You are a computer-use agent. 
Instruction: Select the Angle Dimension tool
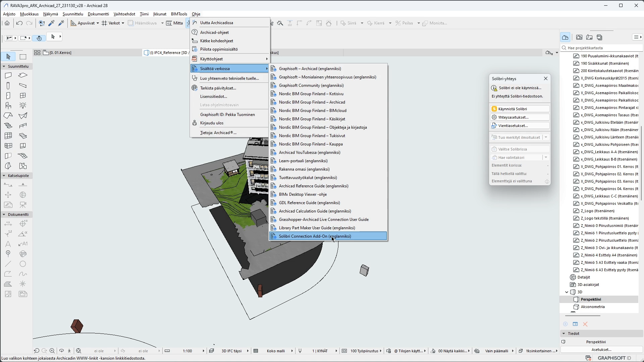(23, 234)
